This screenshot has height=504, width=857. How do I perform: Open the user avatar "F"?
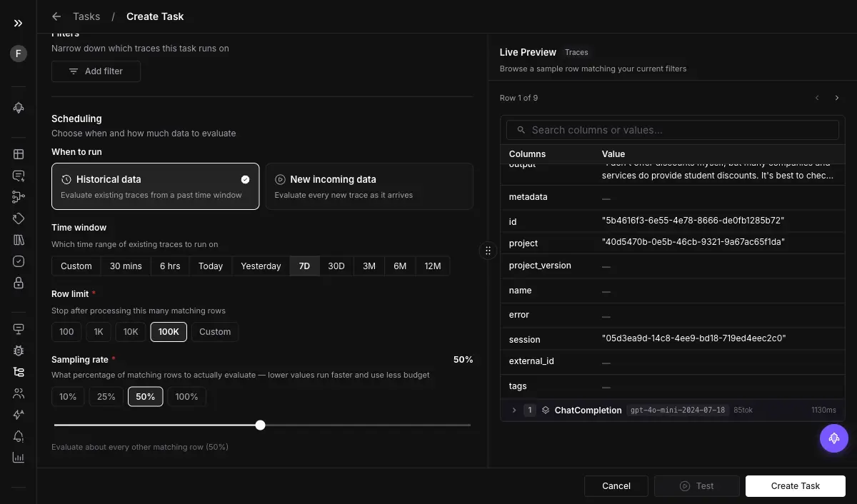pos(19,54)
